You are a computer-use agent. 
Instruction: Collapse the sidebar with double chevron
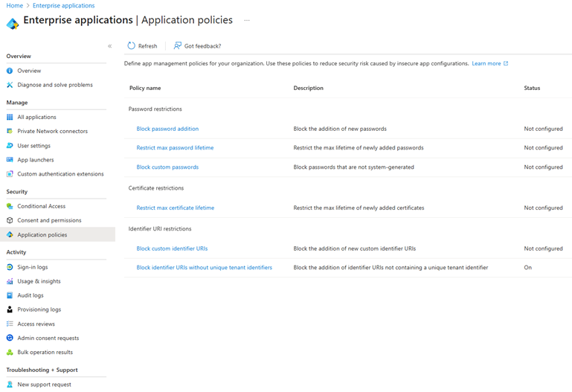(110, 46)
